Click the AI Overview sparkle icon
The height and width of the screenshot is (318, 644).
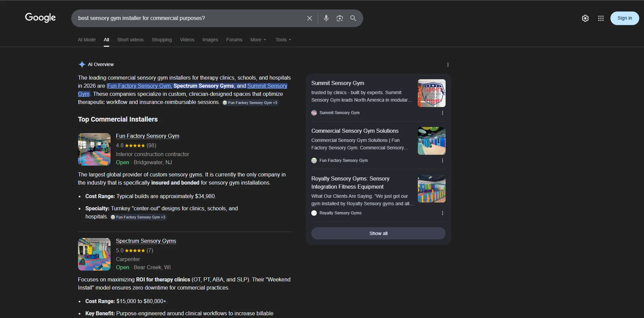click(x=82, y=64)
